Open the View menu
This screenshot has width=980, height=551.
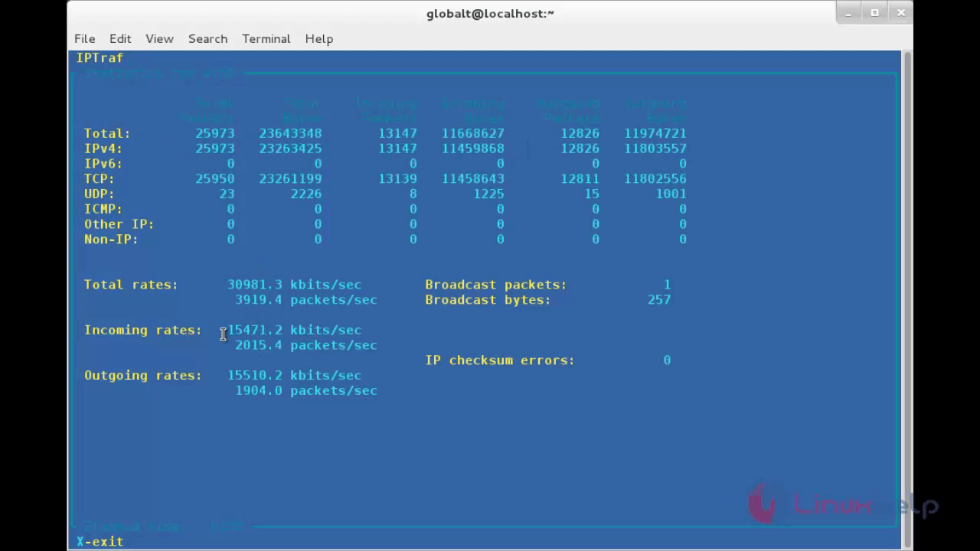pyautogui.click(x=159, y=38)
